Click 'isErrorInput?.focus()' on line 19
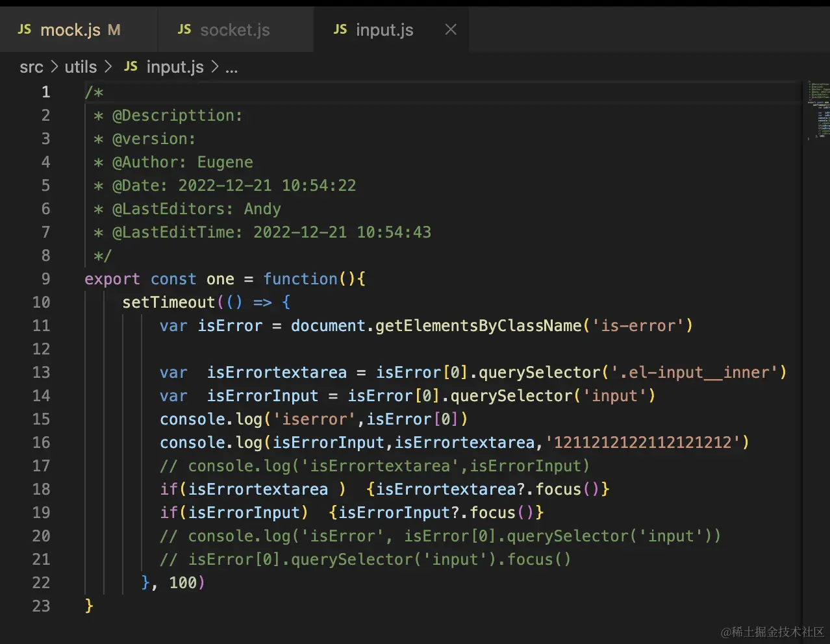Screen dimensions: 830x644 click(436, 513)
